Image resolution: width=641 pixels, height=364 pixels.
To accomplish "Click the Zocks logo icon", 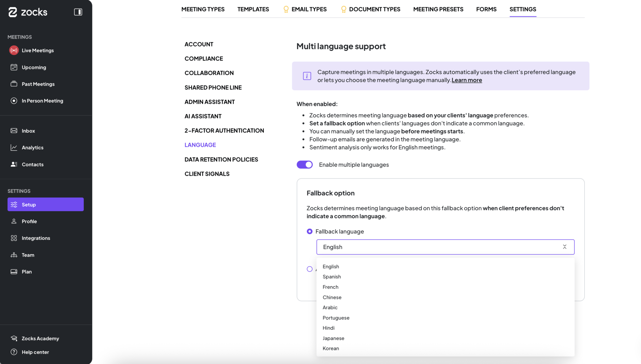I will point(13,12).
